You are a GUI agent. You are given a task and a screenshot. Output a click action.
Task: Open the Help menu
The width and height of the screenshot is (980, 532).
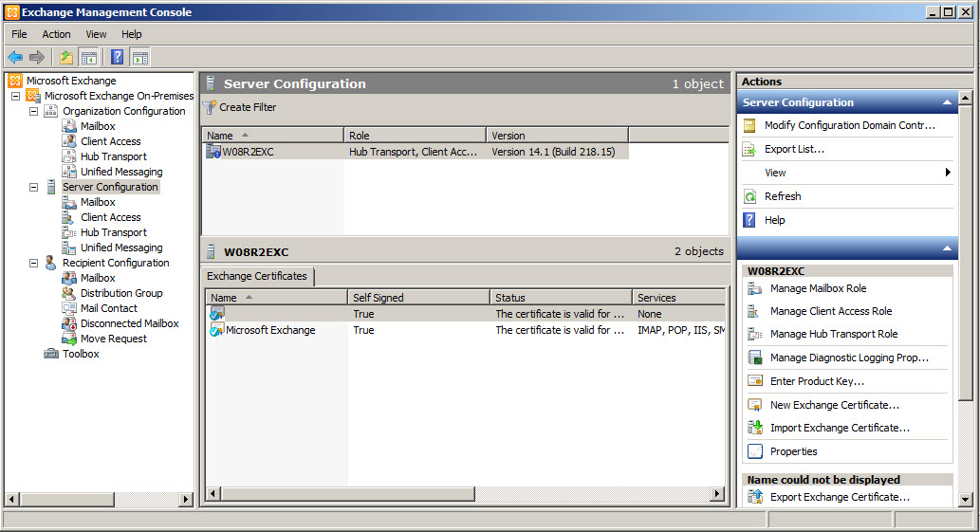131,34
